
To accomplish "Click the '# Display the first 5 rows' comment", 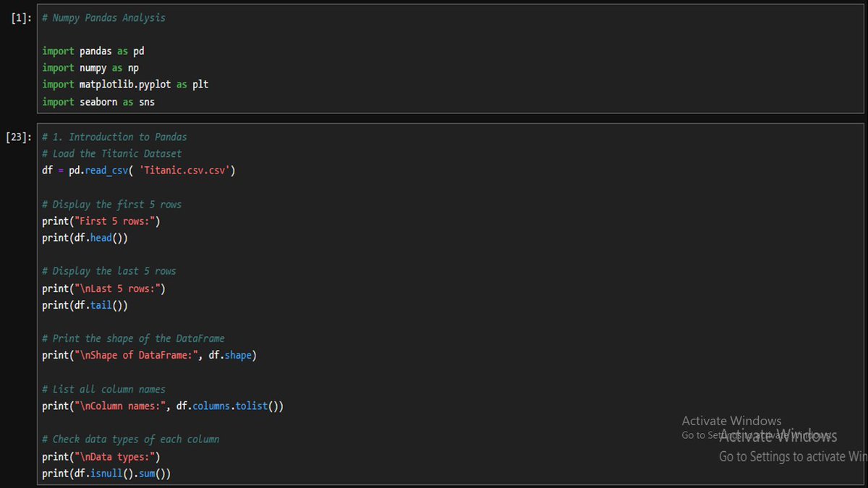I will [x=111, y=205].
